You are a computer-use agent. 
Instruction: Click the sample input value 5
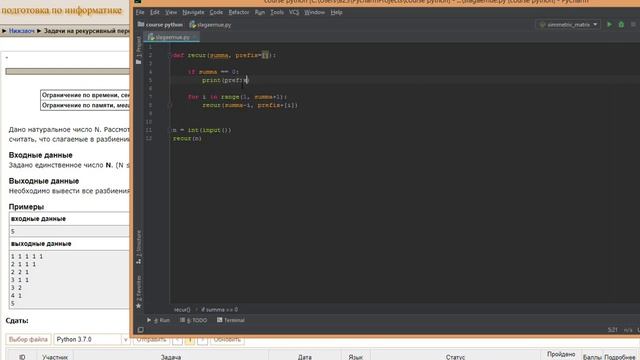click(x=13, y=231)
